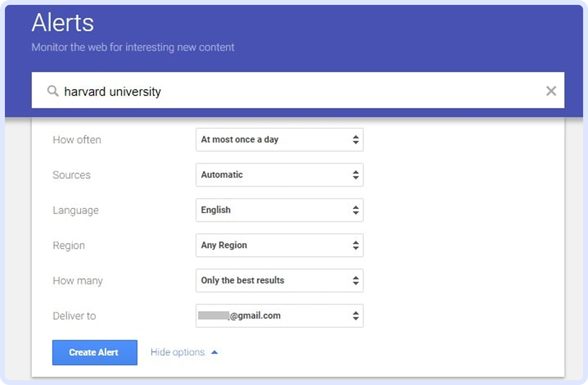Click the up triangle beside Hide options
This screenshot has width=588, height=385.
pyautogui.click(x=214, y=352)
